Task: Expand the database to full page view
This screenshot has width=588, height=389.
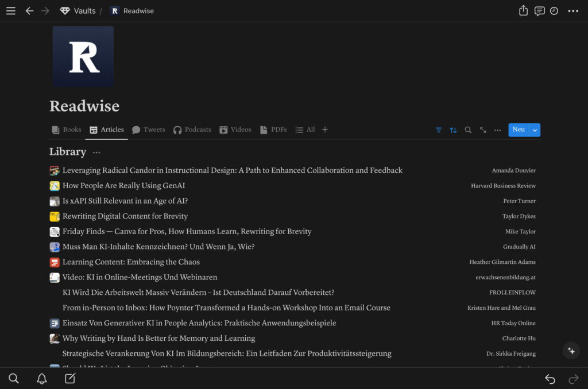Action: [482, 130]
